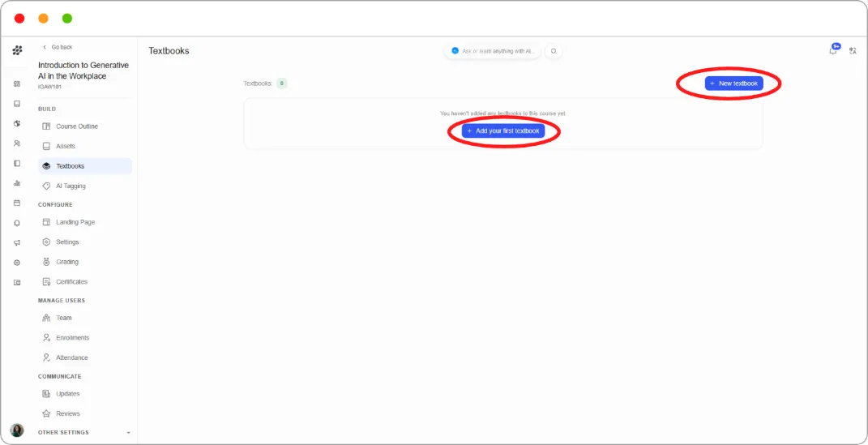Click the AI assistant icon in the search bar
Screen dimensions: 868x445
455,50
